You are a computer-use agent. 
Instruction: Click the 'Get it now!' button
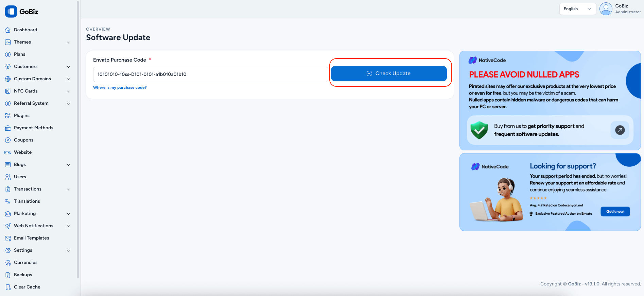615,211
